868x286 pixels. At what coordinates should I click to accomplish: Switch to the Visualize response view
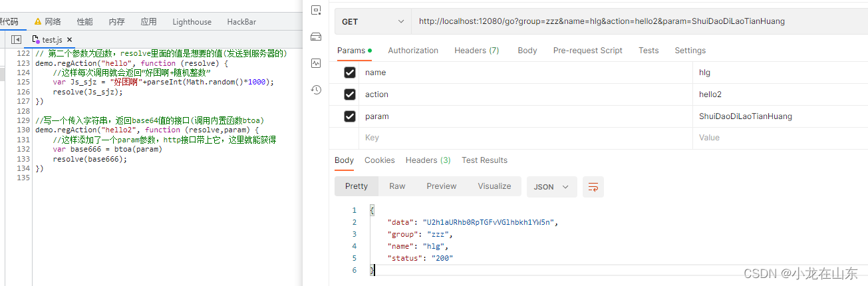tap(494, 186)
